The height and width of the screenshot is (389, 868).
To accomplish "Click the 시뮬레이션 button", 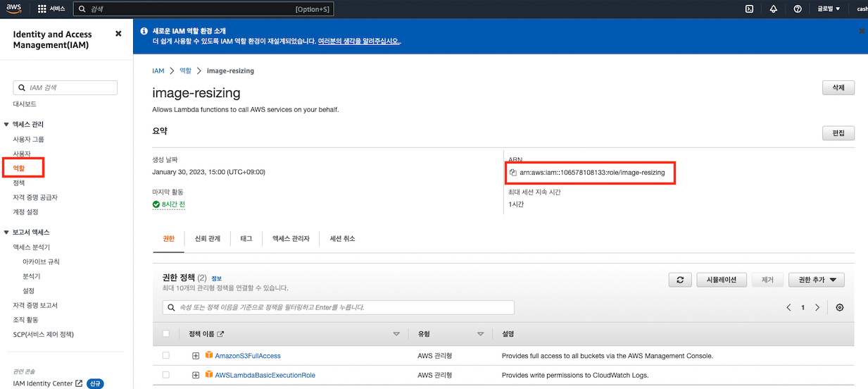I will point(722,280).
